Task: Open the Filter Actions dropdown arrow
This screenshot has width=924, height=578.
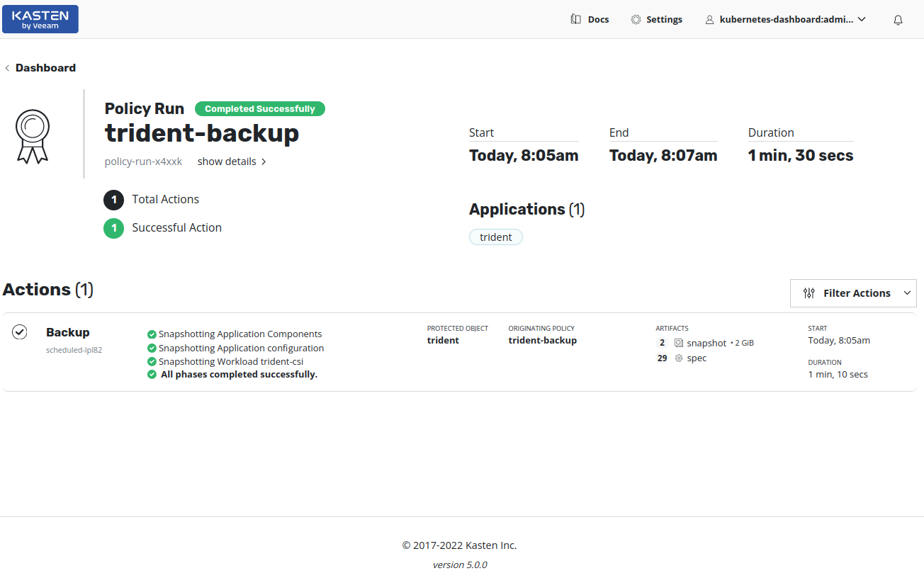Action: point(907,293)
